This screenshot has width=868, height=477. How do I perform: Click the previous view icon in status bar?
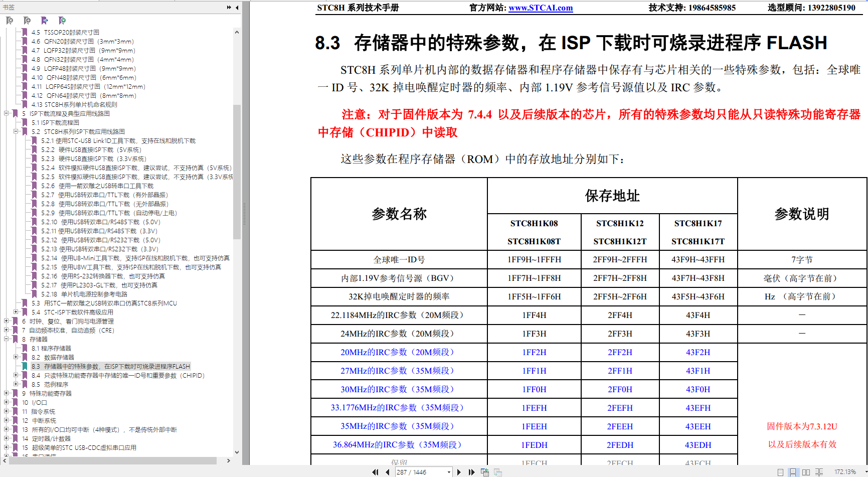coord(485,472)
